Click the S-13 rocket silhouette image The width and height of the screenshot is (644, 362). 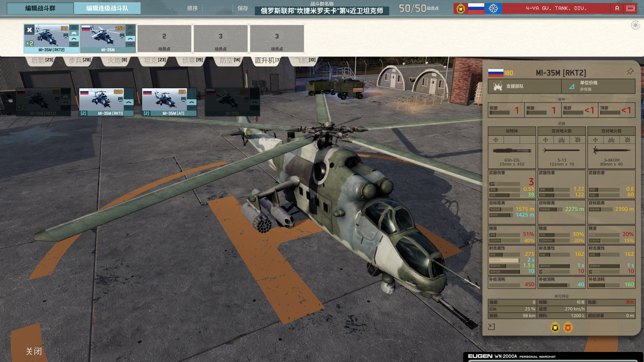click(561, 150)
